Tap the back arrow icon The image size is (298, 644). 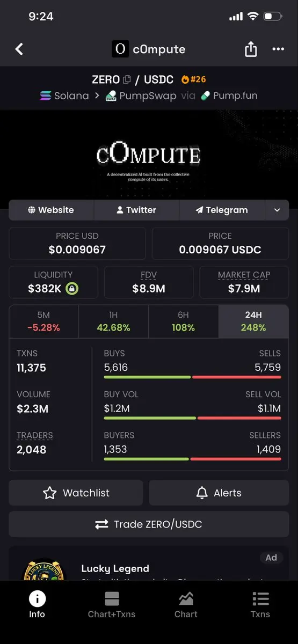coord(19,49)
